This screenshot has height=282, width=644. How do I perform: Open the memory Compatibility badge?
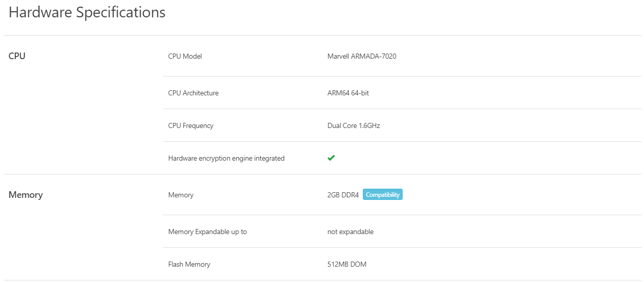383,195
